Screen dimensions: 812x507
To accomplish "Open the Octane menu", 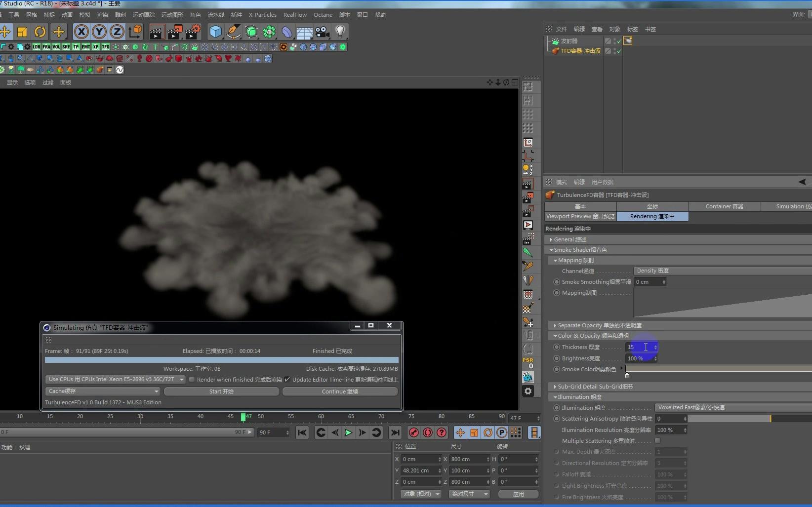I will [x=323, y=15].
